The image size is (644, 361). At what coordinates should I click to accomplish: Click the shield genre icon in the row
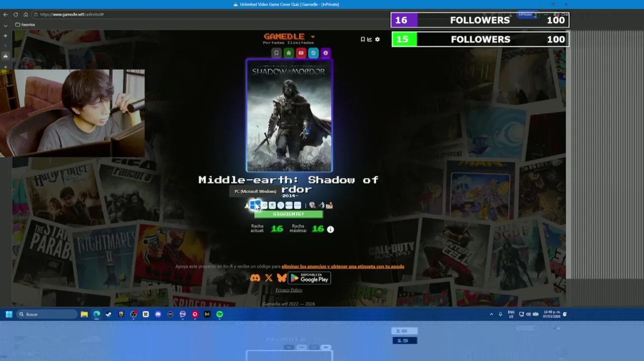pos(312,206)
